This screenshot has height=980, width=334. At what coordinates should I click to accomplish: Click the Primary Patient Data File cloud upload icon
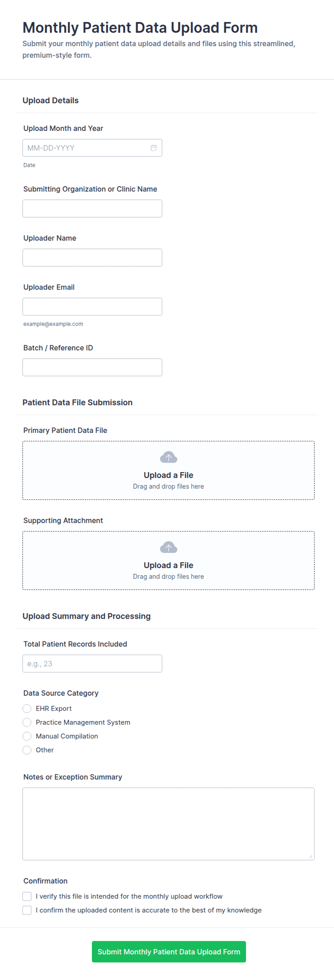[x=168, y=457]
